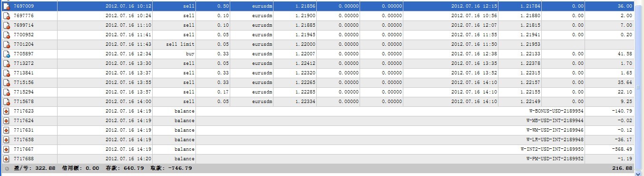The image size is (644, 176).
Task: Click comment W-WM-USD-INT-2189946
Action: [556, 130]
